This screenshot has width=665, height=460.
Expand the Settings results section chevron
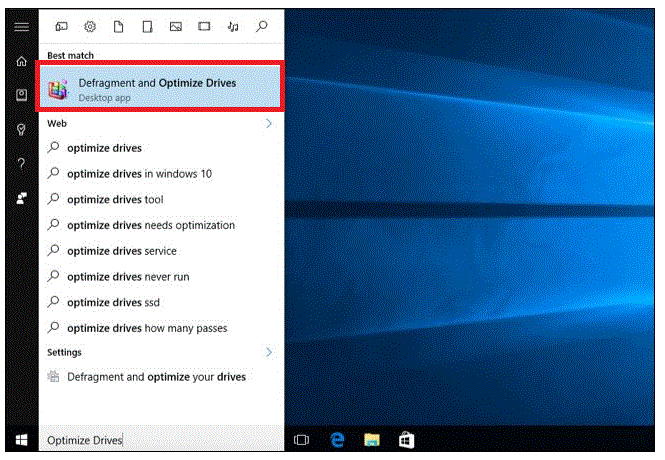[269, 352]
